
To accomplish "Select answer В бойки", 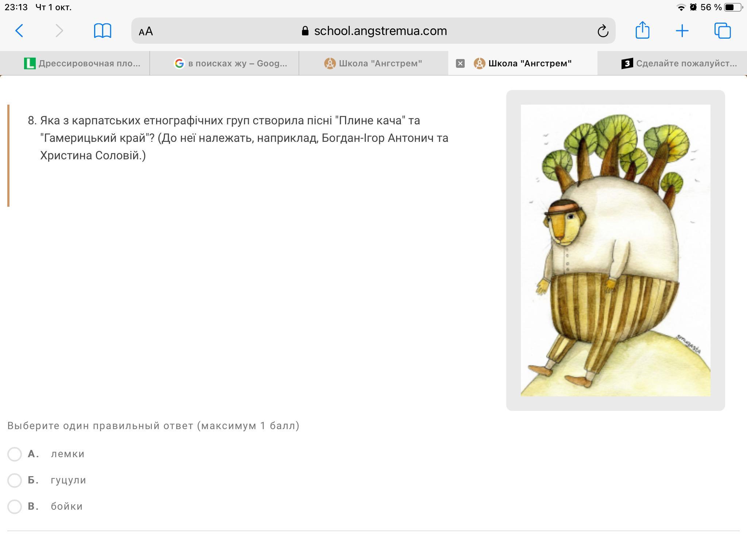I will click(15, 506).
